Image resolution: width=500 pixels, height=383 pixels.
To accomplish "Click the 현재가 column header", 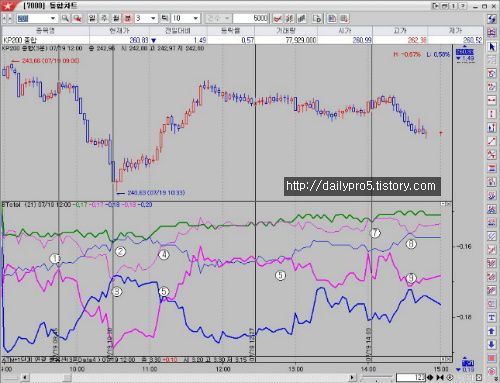I will point(119,31).
